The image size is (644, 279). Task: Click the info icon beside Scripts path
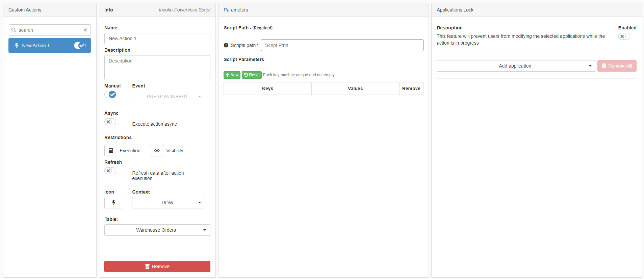click(226, 45)
